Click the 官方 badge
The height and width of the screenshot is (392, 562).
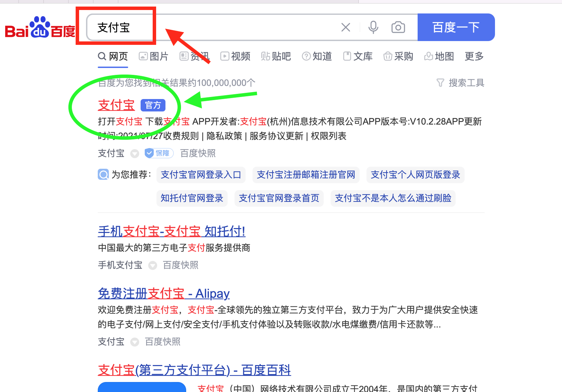pyautogui.click(x=153, y=105)
